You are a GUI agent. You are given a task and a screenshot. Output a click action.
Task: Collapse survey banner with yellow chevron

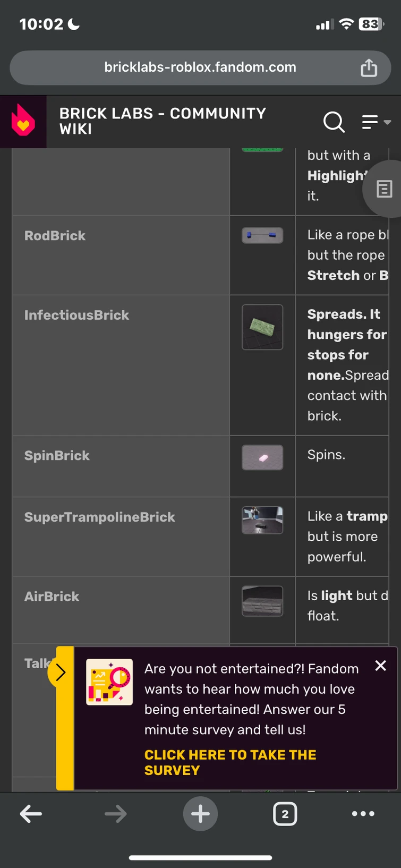(x=60, y=673)
